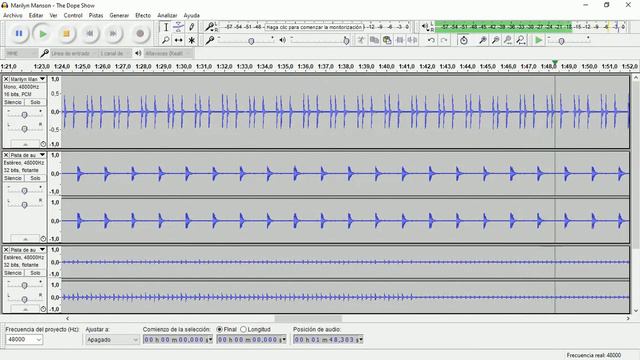Select the Envelope tool

[178, 27]
